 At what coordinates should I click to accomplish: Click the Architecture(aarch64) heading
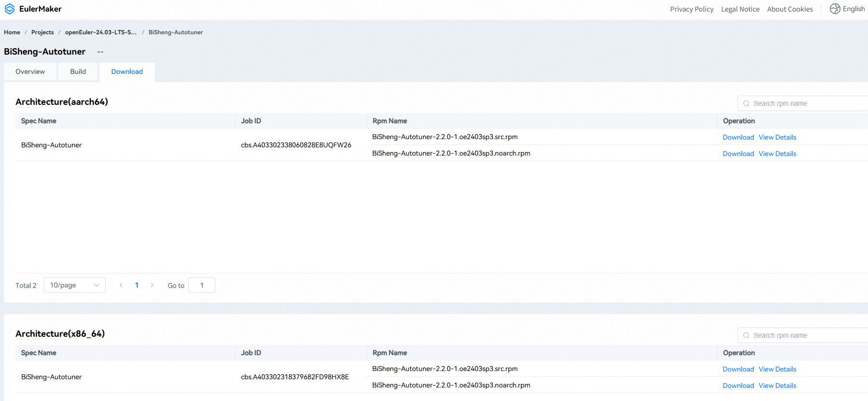click(x=62, y=102)
